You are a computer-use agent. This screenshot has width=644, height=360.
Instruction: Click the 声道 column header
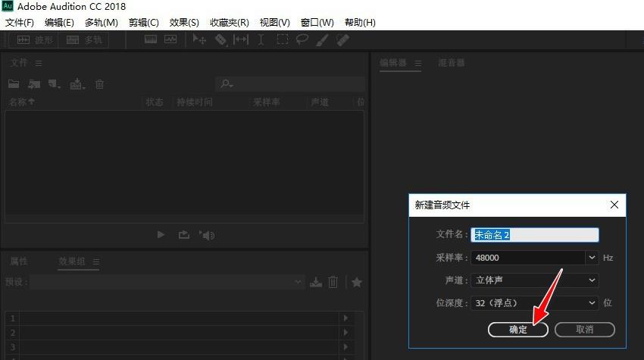[x=320, y=102]
